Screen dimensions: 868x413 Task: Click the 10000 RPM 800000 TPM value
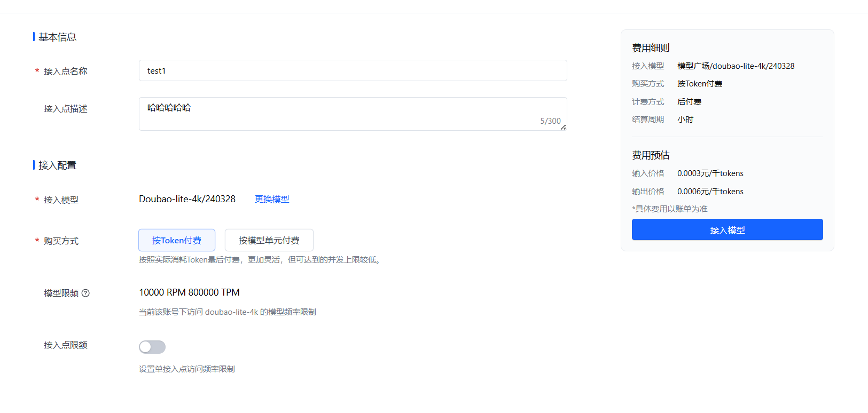[x=189, y=292]
